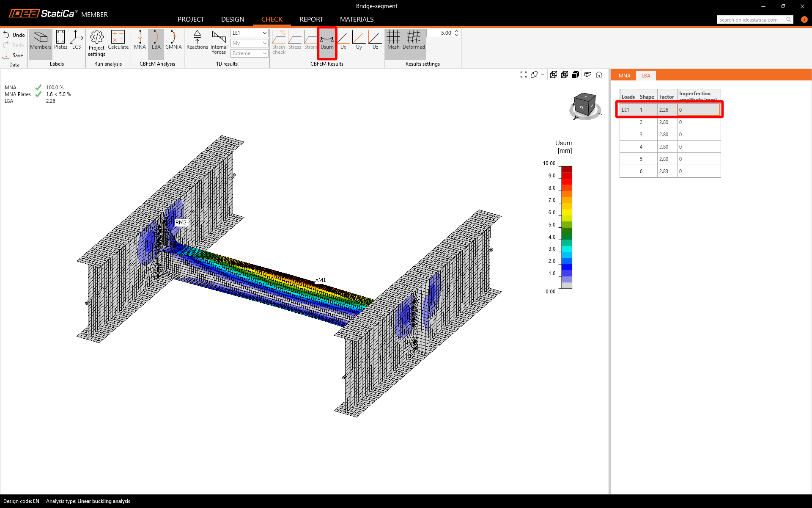Click the zoom-to-fit icon in viewport
Screen dimensions: 812x508
click(x=523, y=75)
